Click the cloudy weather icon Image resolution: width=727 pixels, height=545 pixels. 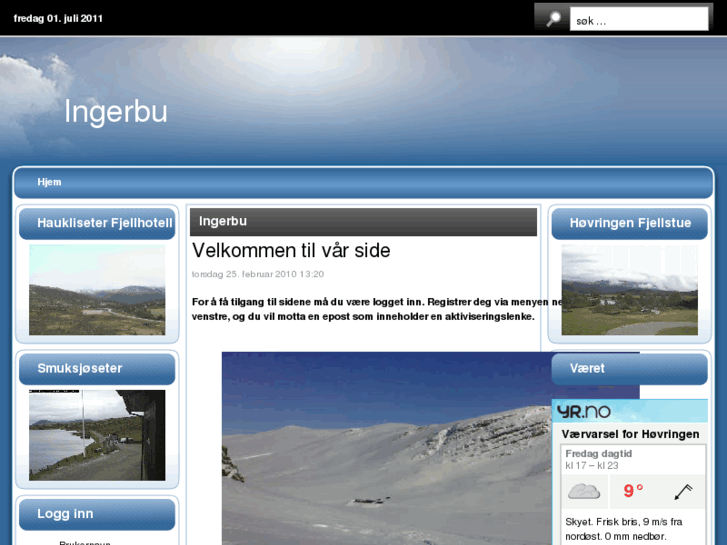(x=584, y=491)
